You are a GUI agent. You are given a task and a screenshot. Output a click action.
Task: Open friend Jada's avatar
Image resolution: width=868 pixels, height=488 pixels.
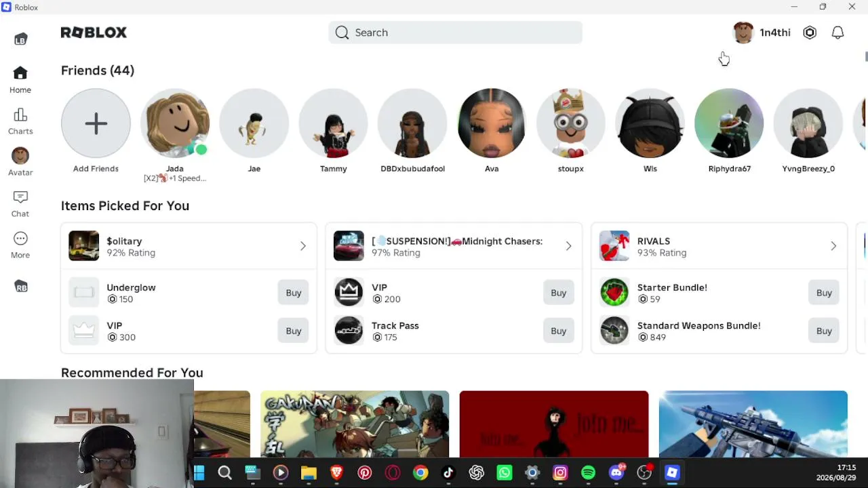(175, 123)
